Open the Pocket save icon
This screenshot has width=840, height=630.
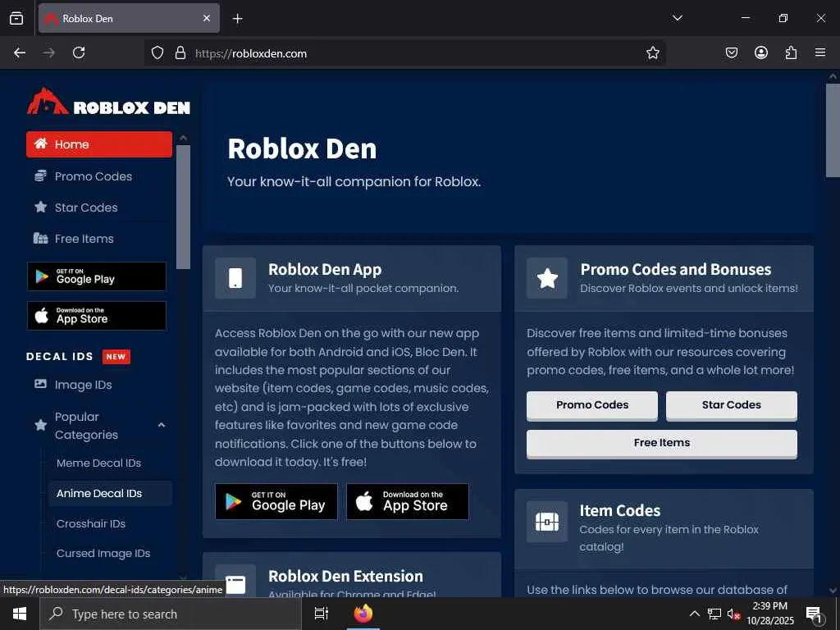[731, 52]
